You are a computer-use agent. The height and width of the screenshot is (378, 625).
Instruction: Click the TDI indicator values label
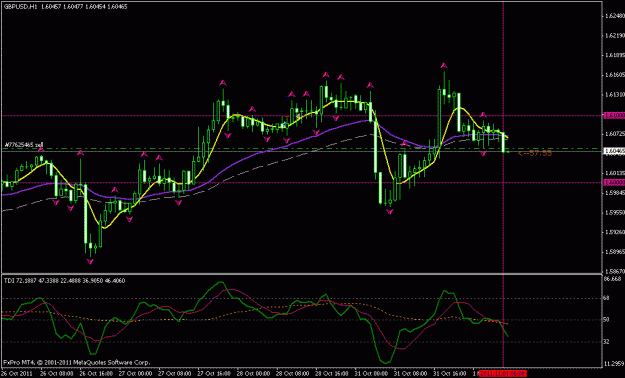coord(65,281)
